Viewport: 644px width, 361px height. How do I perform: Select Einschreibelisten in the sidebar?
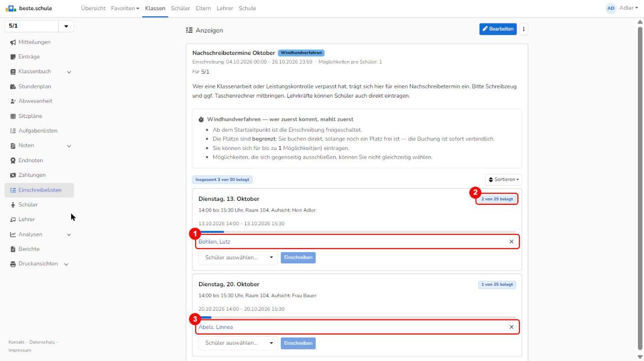[39, 190]
